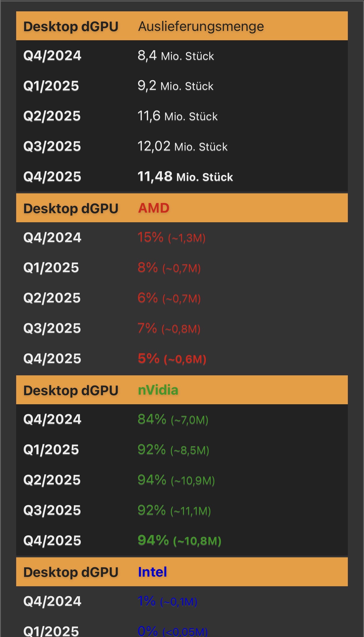364x637 pixels.
Task: Click the bold 11,48 Mio. Stück value
Action: 185,177
